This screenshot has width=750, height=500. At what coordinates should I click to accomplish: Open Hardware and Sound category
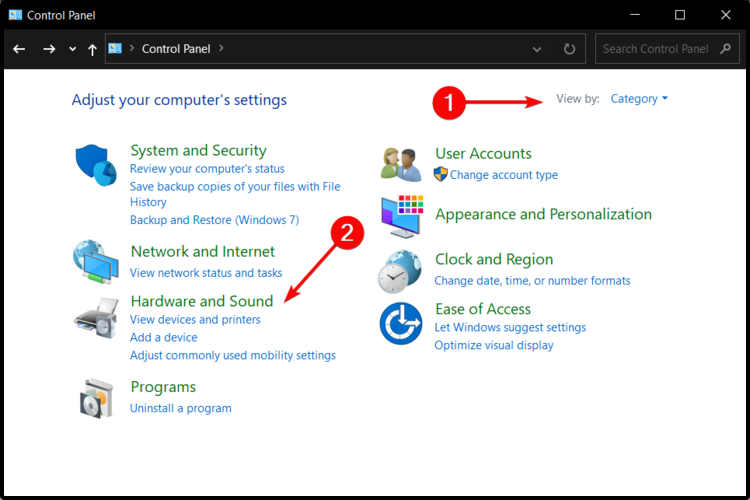(x=202, y=301)
